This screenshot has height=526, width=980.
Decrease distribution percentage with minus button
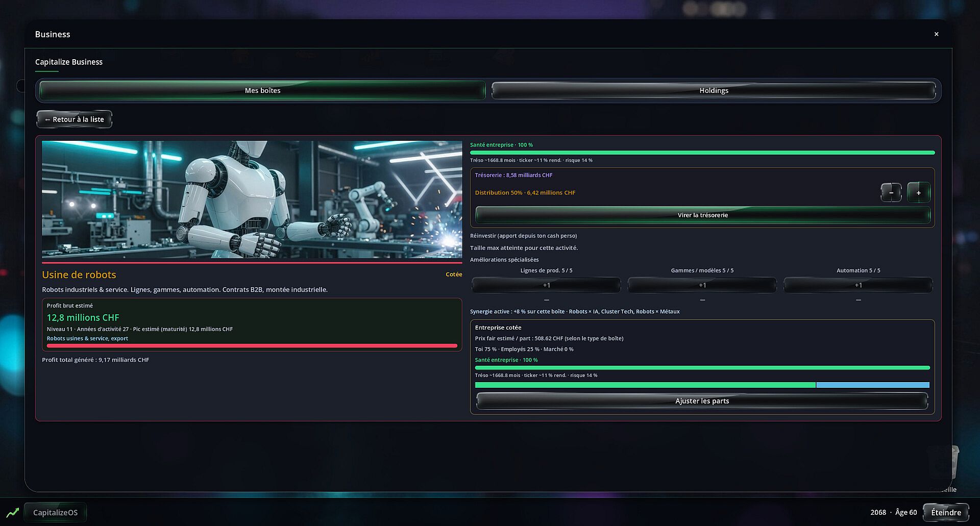point(891,193)
